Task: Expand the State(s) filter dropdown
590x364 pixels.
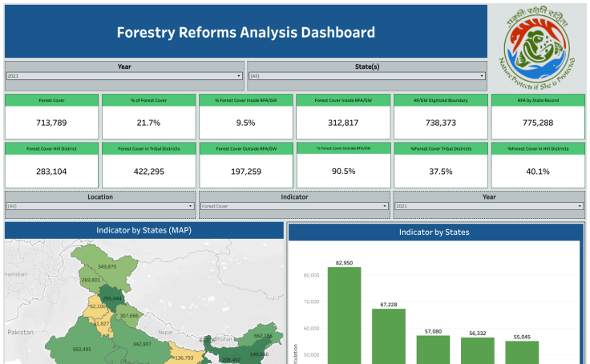Action: [x=366, y=76]
